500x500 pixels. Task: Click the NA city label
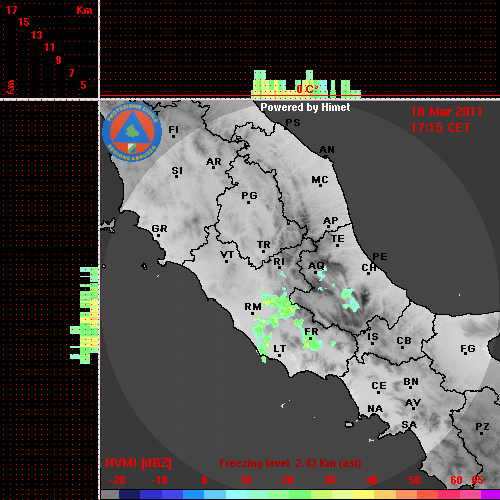(375, 408)
